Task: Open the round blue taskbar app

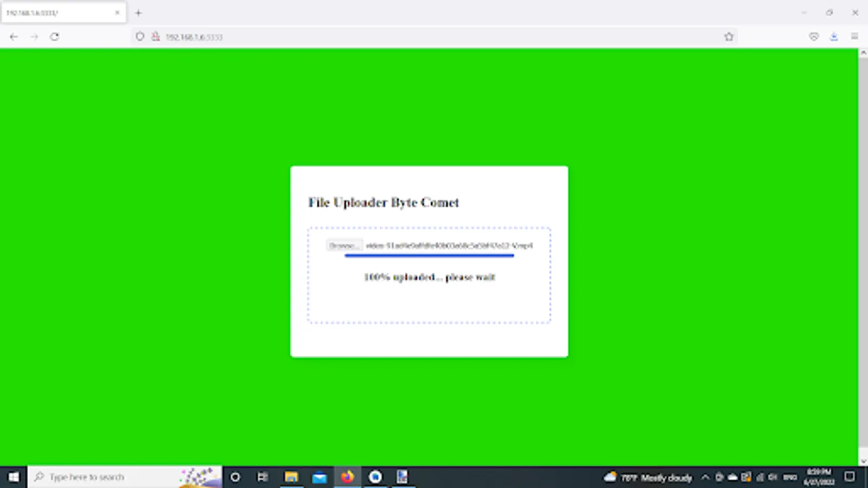Action: point(375,477)
